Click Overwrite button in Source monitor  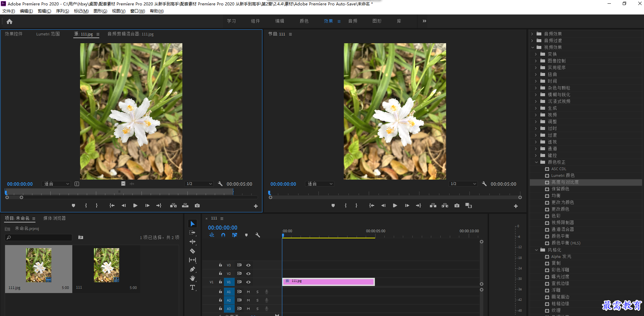click(x=185, y=205)
